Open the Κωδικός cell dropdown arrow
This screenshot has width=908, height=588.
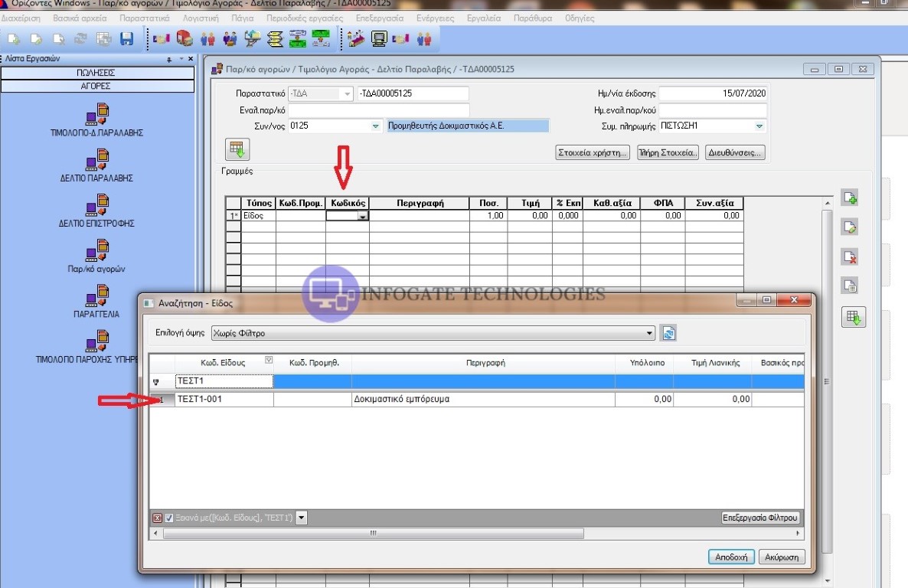click(363, 217)
